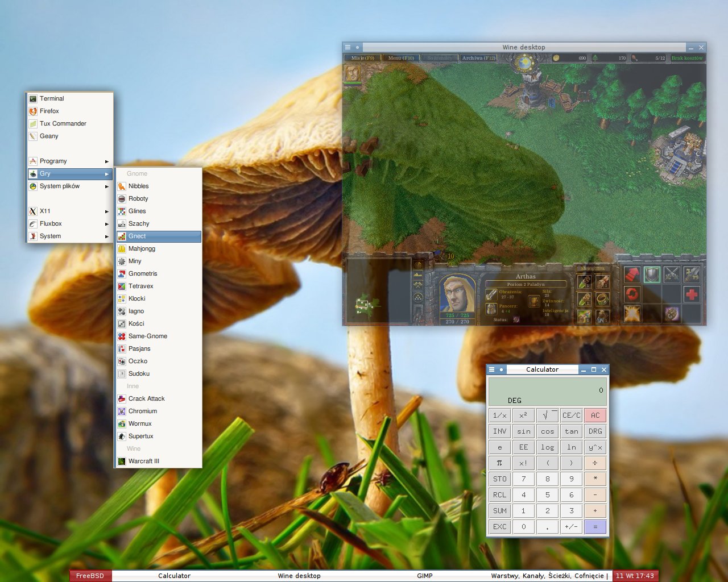Click the Iagno game icon
The image size is (728, 582).
tap(122, 311)
